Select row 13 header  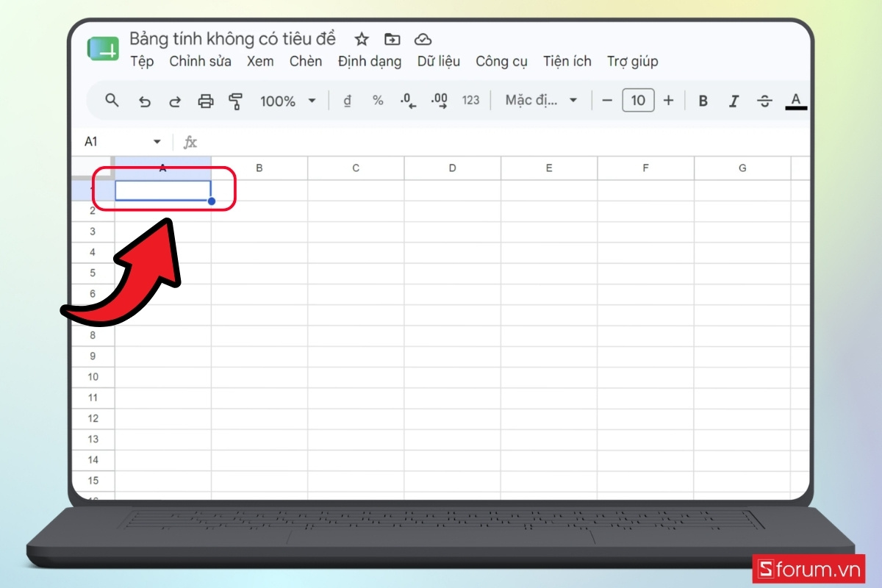[x=93, y=440]
